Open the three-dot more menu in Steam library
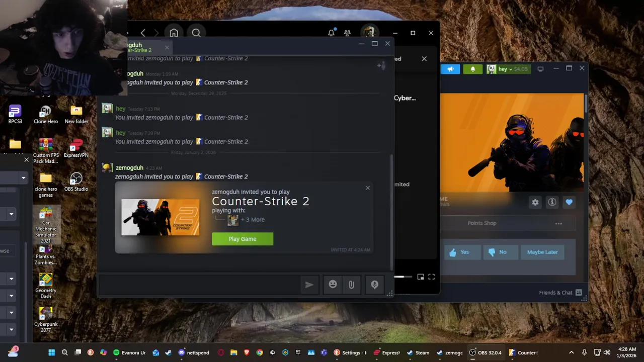This screenshot has width=644, height=362. [x=558, y=223]
